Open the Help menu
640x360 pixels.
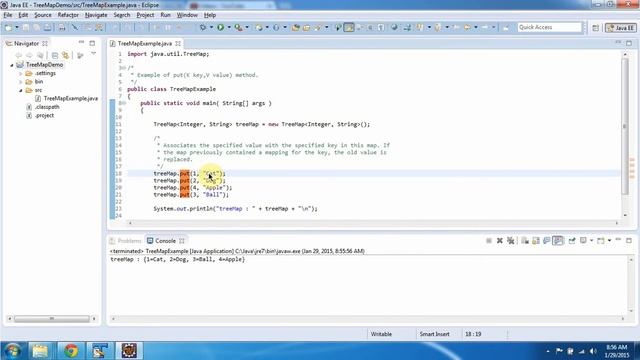click(210, 15)
